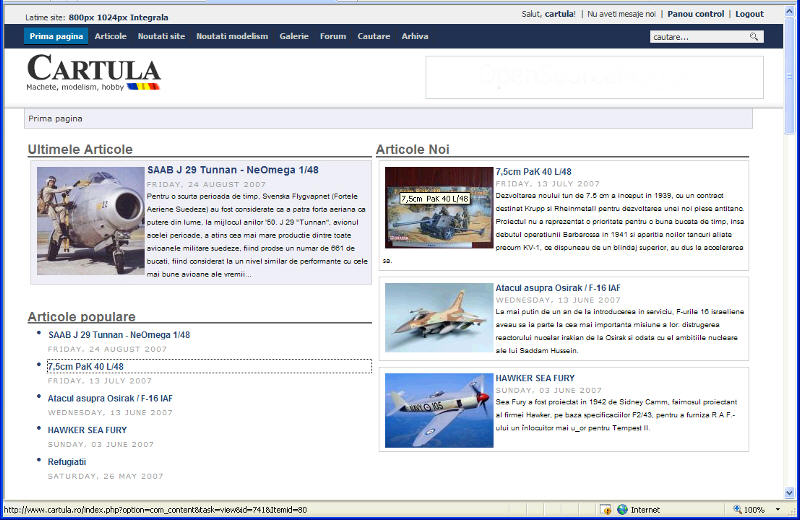Open the Refugiatii popular article
The height and width of the screenshot is (520, 800).
[67, 462]
